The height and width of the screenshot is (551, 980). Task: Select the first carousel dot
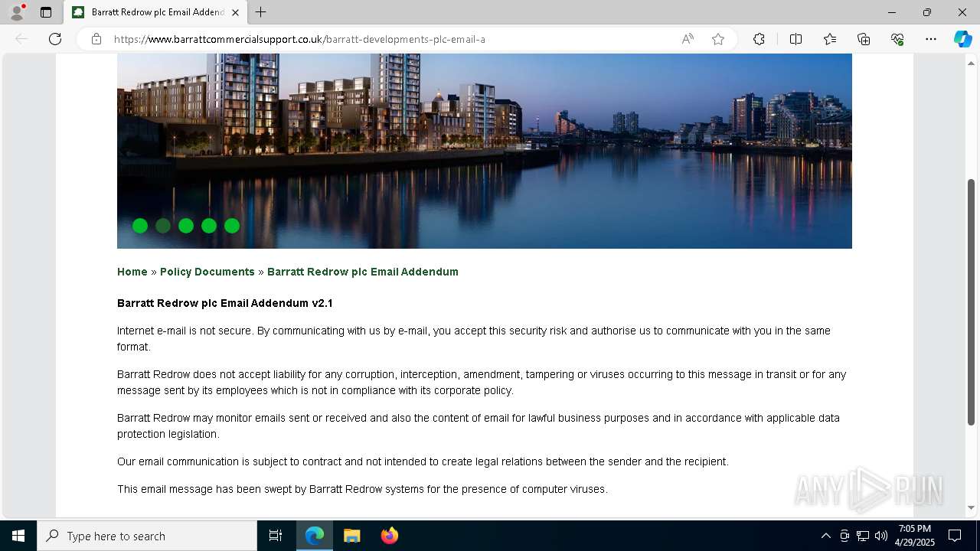(140, 226)
